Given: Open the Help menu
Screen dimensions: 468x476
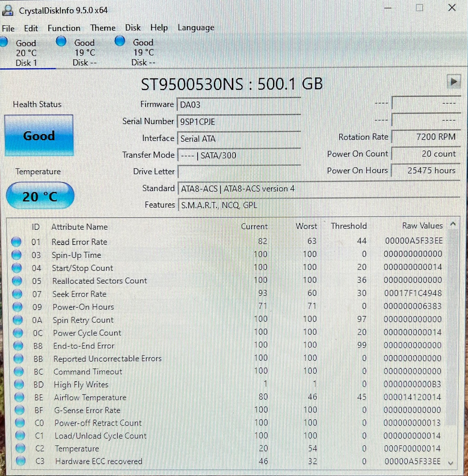Looking at the screenshot, I should click(x=159, y=28).
